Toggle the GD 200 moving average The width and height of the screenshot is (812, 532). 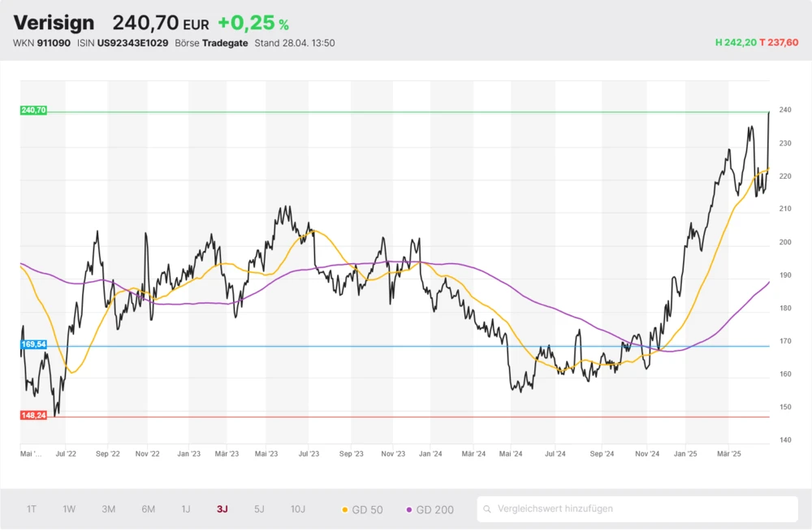(x=430, y=509)
